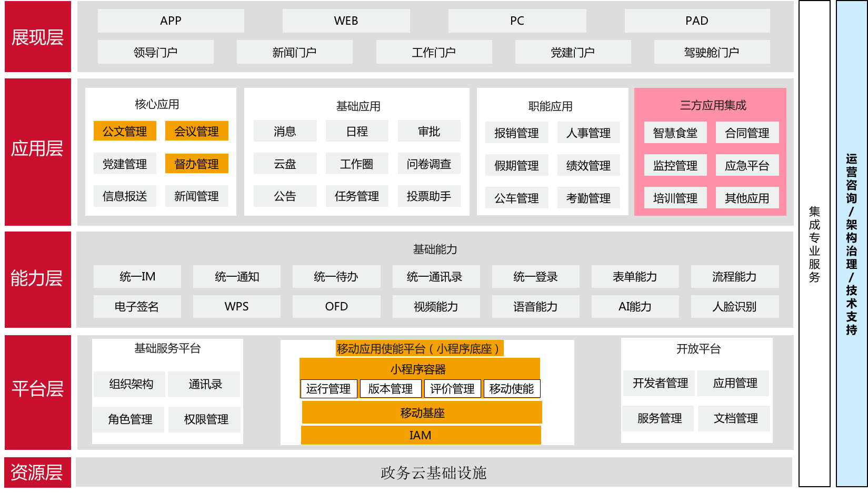Open the 人脸识别 capability block
Viewport: 868px width, 493px height.
(x=735, y=306)
